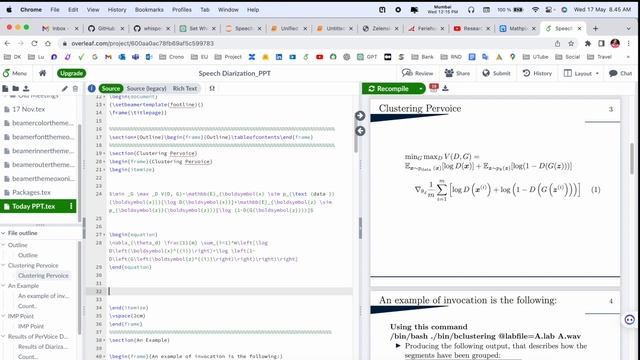Open Chrome Profiles menu

182,9
